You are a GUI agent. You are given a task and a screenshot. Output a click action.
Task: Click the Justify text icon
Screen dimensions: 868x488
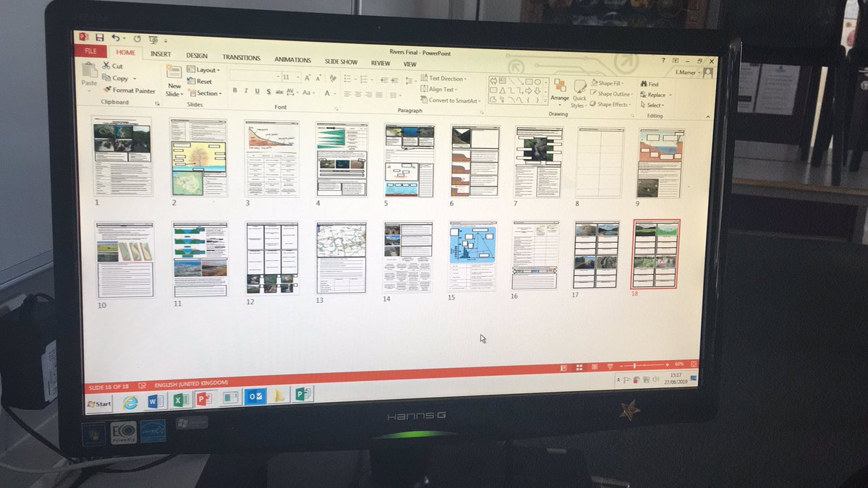point(379,95)
